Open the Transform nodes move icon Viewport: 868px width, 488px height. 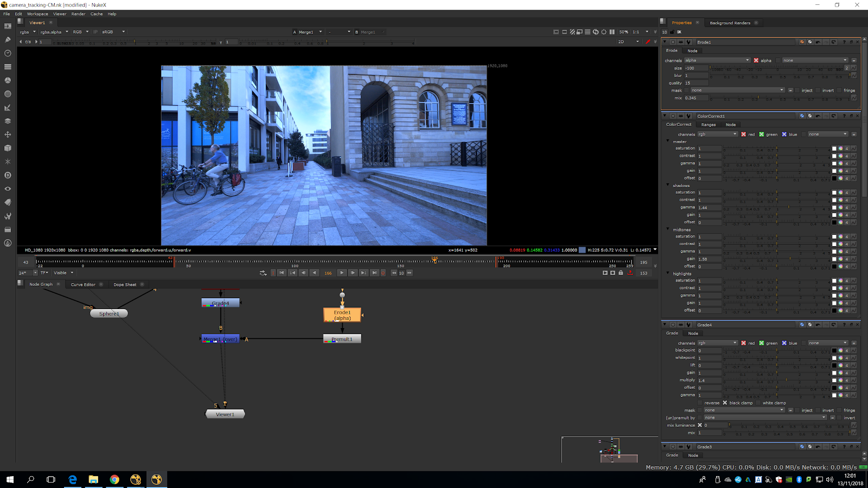coord(8,134)
